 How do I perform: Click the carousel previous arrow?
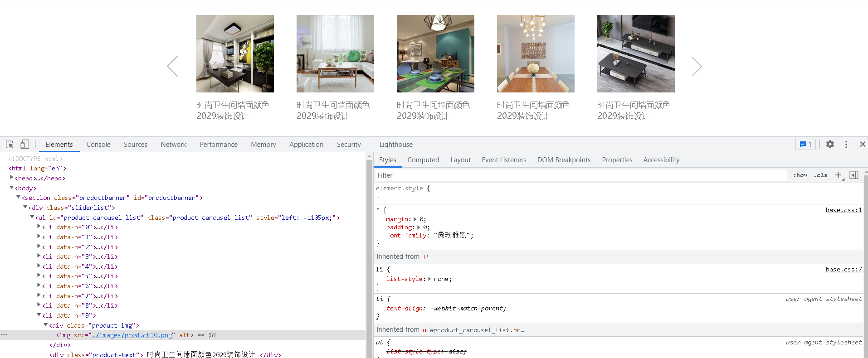click(173, 66)
